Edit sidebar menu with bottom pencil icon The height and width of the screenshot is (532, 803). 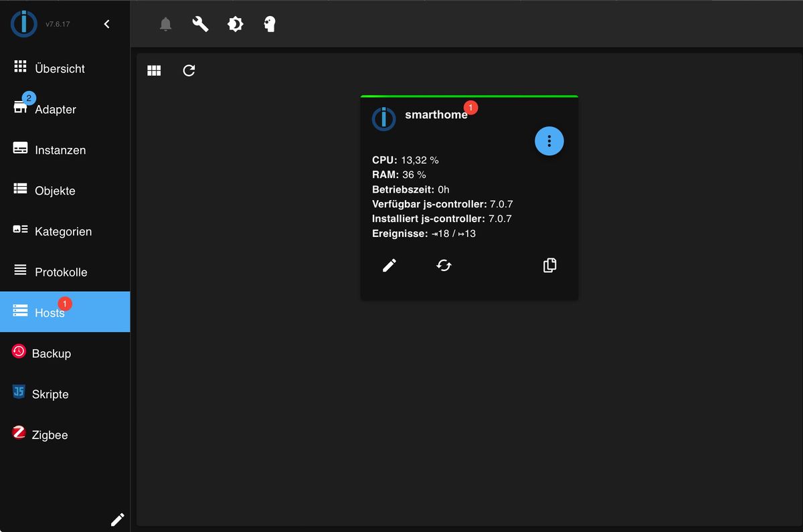pos(117,519)
